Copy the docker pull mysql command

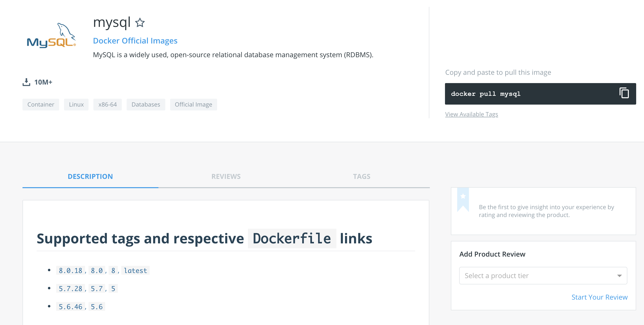tap(624, 93)
